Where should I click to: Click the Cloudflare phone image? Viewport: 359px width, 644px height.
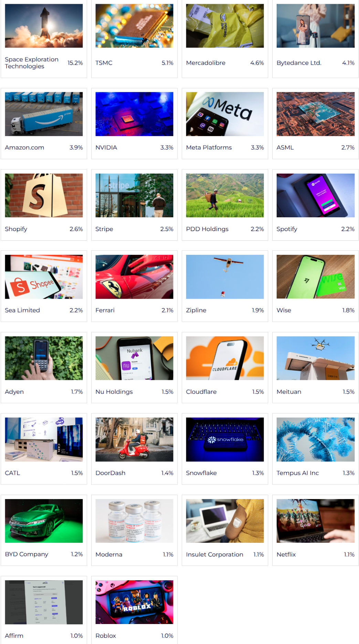coord(225,358)
